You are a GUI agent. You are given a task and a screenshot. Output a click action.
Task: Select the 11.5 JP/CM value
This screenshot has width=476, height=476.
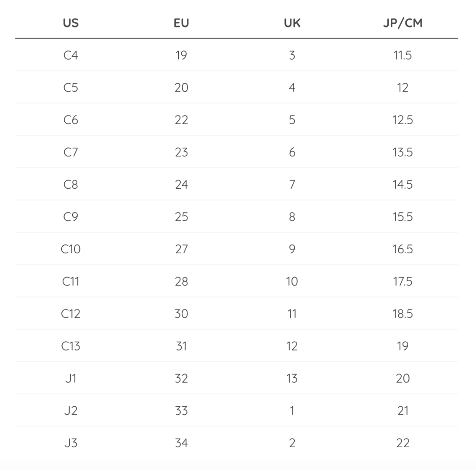pos(403,55)
